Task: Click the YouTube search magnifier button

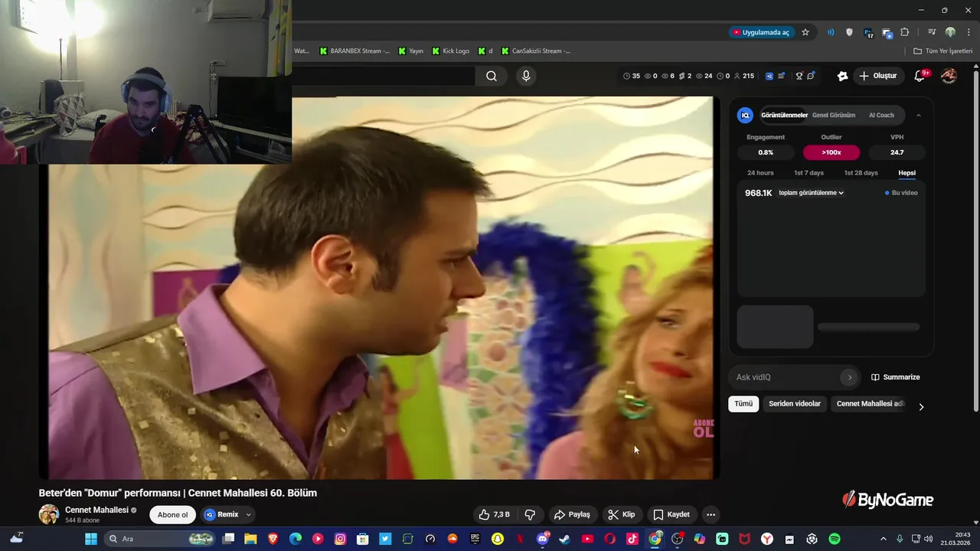Action: pyautogui.click(x=492, y=76)
